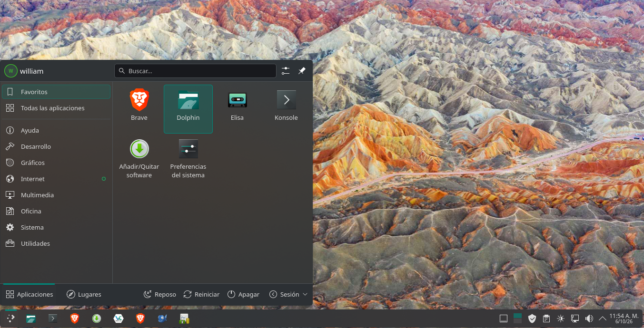
Task: Open the Multimedia category
Action: pos(56,195)
